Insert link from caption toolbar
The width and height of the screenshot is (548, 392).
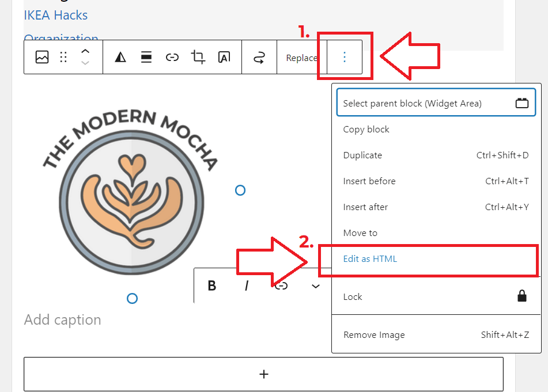[x=281, y=286]
